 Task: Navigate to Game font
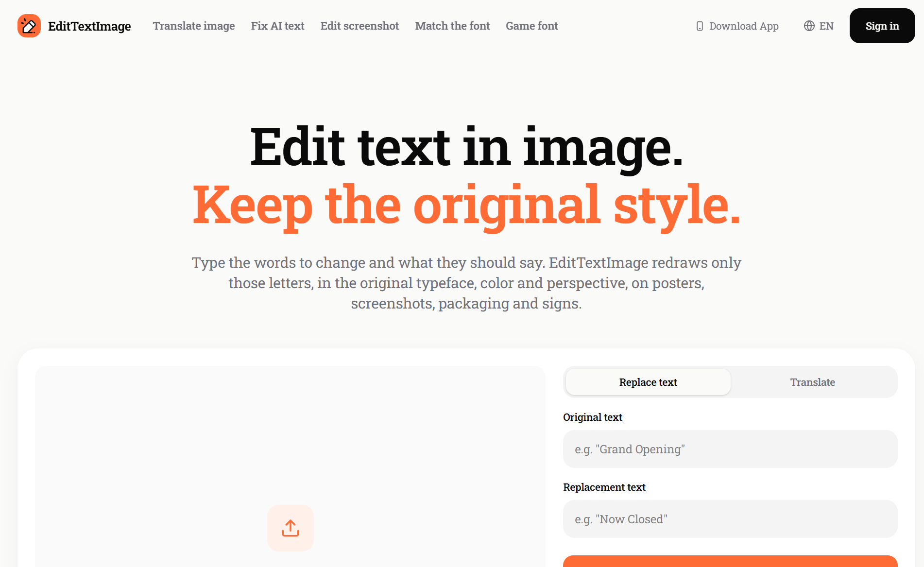point(531,26)
